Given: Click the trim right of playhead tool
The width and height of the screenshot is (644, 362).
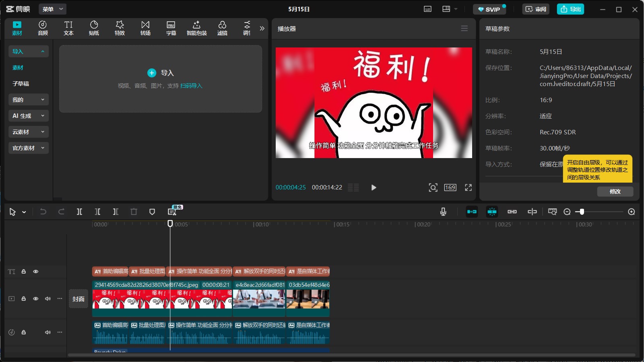Looking at the screenshot, I should pyautogui.click(x=116, y=212).
